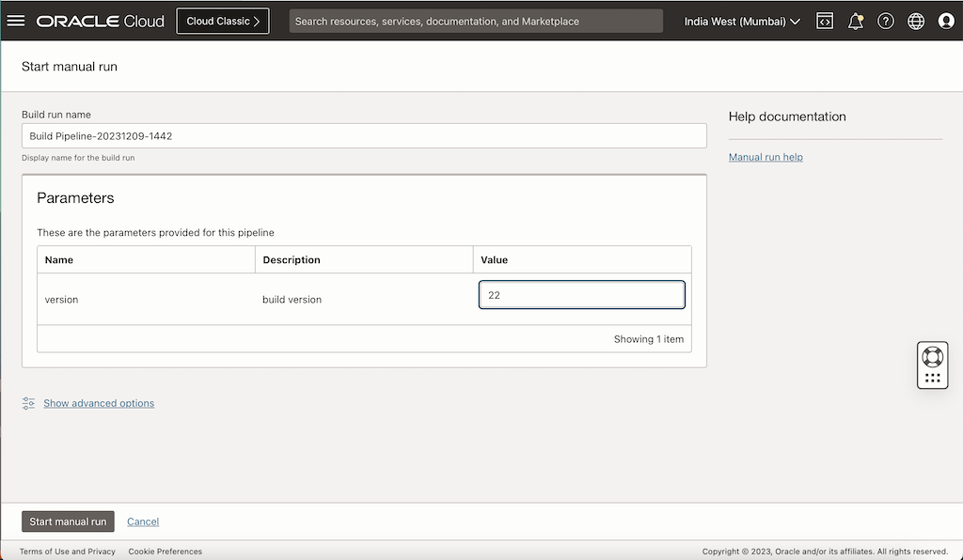963x560 pixels.
Task: View announcements via the bell icon
Action: (856, 21)
